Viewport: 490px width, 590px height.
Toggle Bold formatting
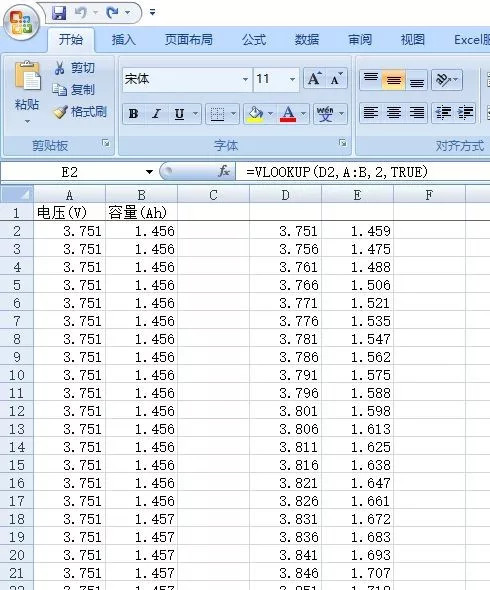(133, 114)
